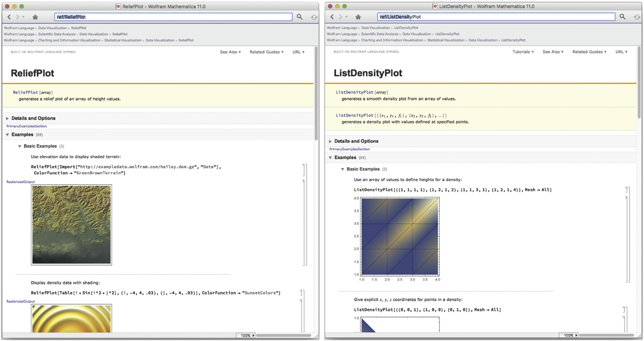Click Statistical Visualization breadcrumb in ListDensityPlot window
Image resolution: width=644 pixels, height=341 pixels.
point(446,40)
